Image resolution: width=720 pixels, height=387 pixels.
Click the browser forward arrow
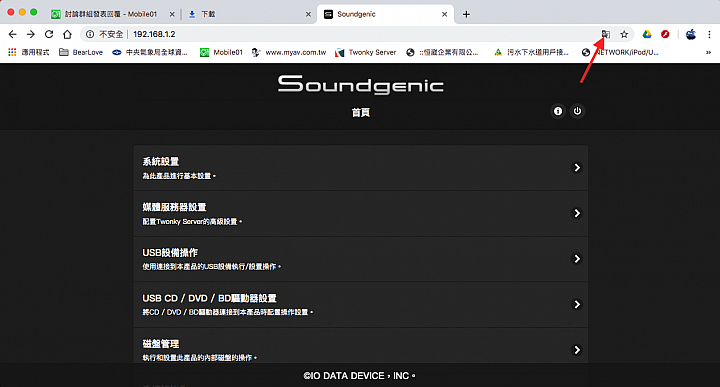[x=30, y=34]
